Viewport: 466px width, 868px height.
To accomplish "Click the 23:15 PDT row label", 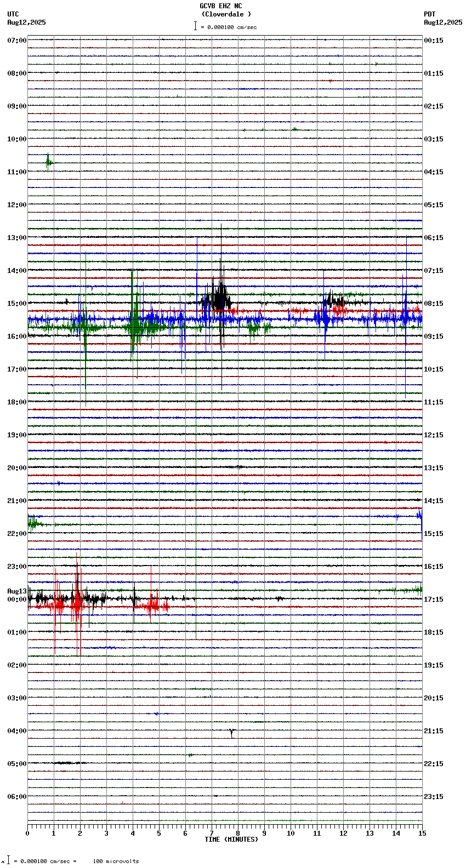I will 434,797.
